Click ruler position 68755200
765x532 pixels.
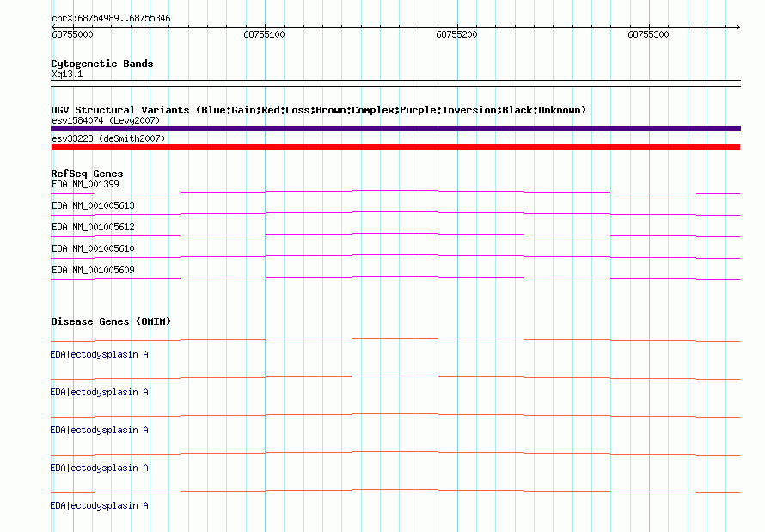(456, 34)
